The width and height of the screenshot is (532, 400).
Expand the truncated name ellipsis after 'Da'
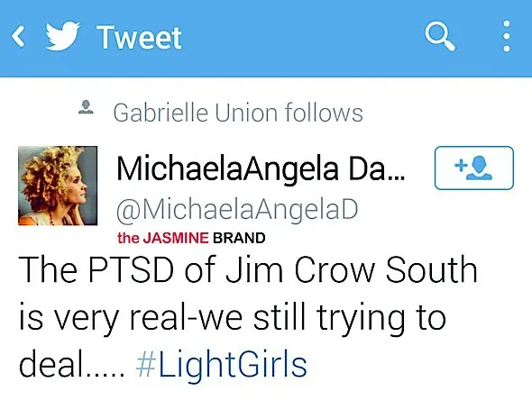[x=395, y=179]
